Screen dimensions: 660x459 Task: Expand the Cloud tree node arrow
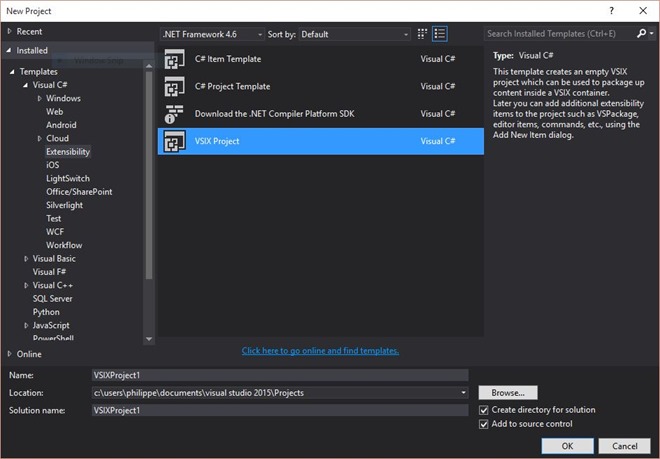click(x=39, y=139)
